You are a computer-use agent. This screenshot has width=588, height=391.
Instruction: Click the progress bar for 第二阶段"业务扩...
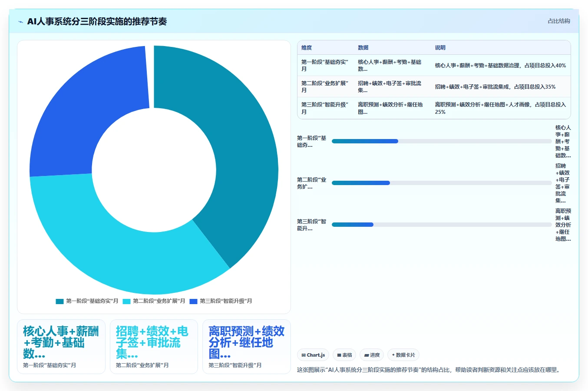[x=442, y=183]
